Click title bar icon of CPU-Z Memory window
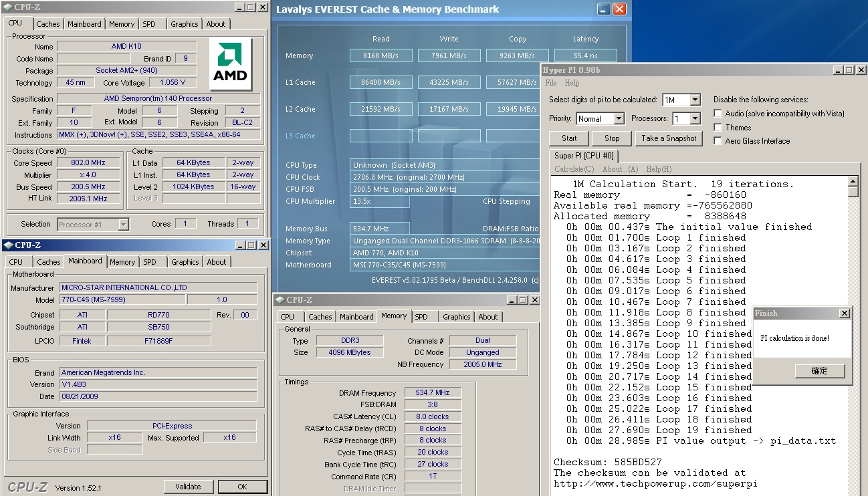The width and height of the screenshot is (868, 496). tap(280, 300)
